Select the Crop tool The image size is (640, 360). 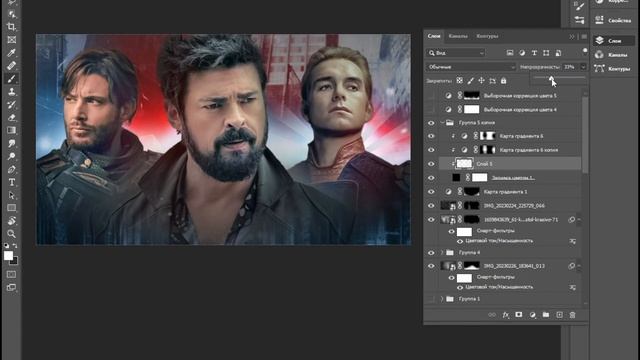(11, 27)
